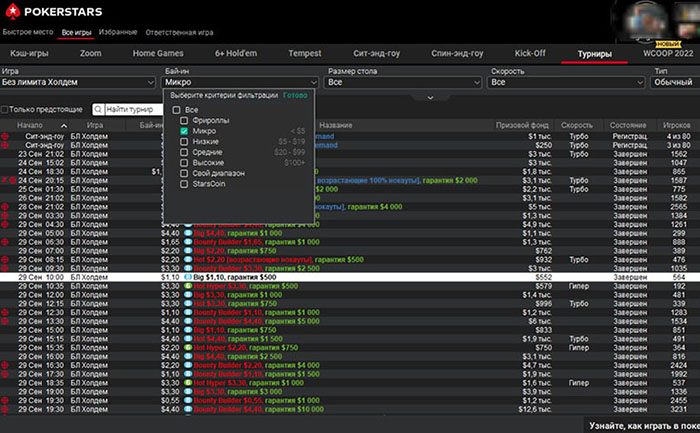Click the blue icon on highlighted Big $1,10 row
Viewport: 700px width, 433px height.
(x=188, y=277)
